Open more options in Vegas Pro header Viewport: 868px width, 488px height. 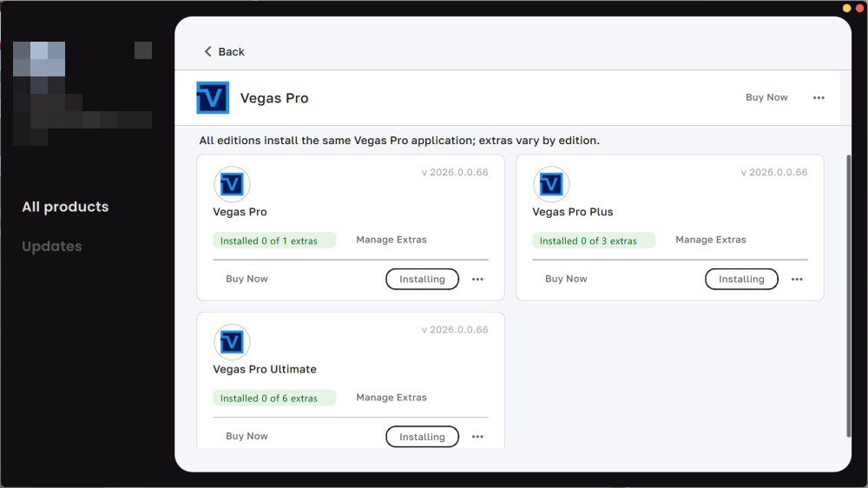coord(819,98)
